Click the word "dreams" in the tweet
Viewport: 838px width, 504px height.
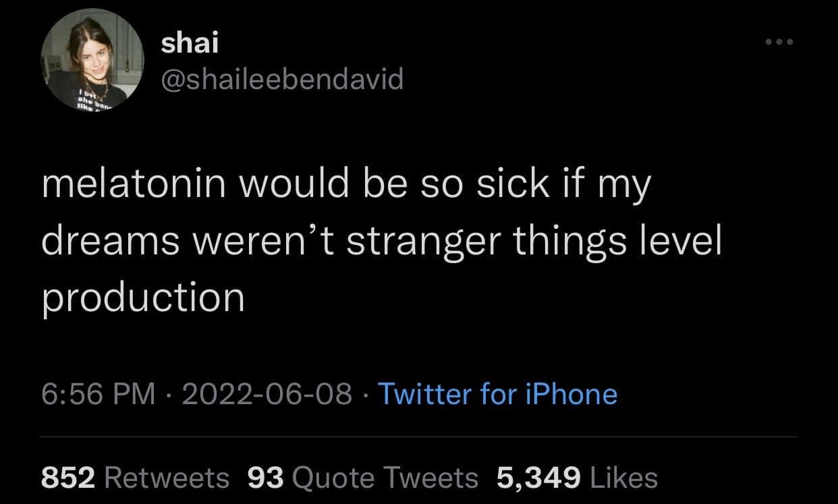tap(110, 240)
